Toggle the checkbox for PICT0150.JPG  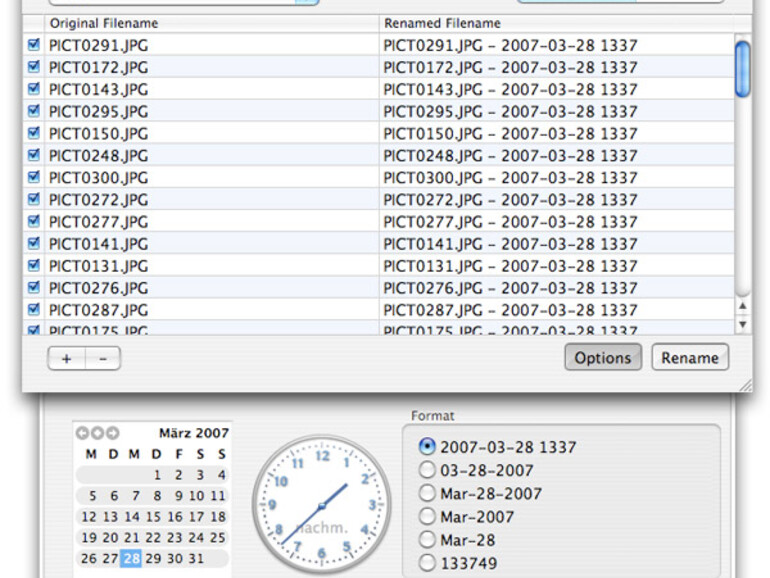[x=33, y=133]
